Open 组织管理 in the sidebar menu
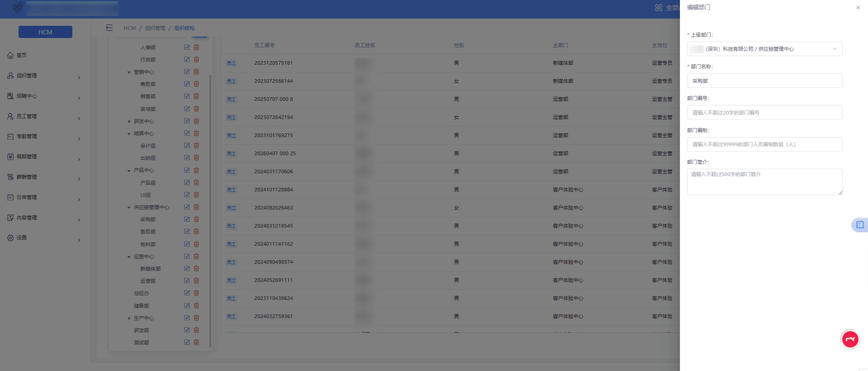 pyautogui.click(x=44, y=76)
